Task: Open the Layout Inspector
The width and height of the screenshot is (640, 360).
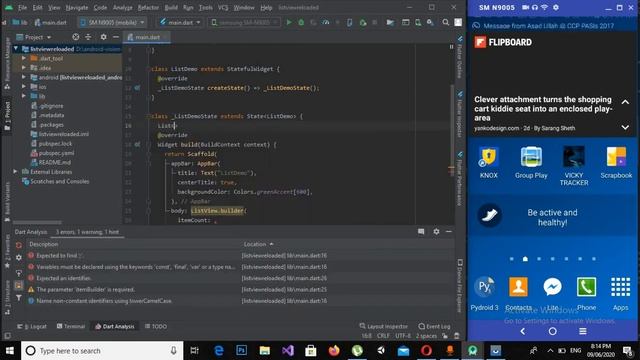Action: [x=384, y=327]
